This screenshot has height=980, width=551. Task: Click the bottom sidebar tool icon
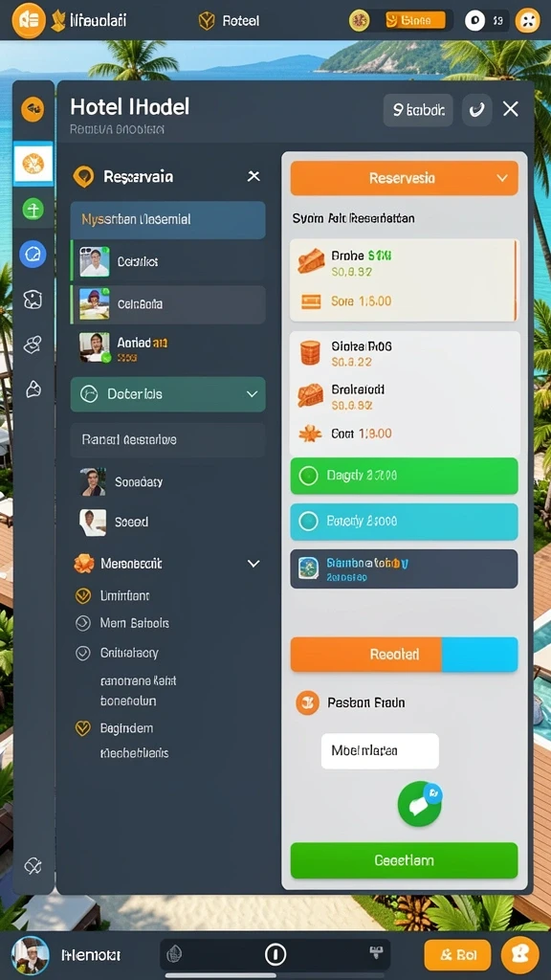click(x=33, y=865)
